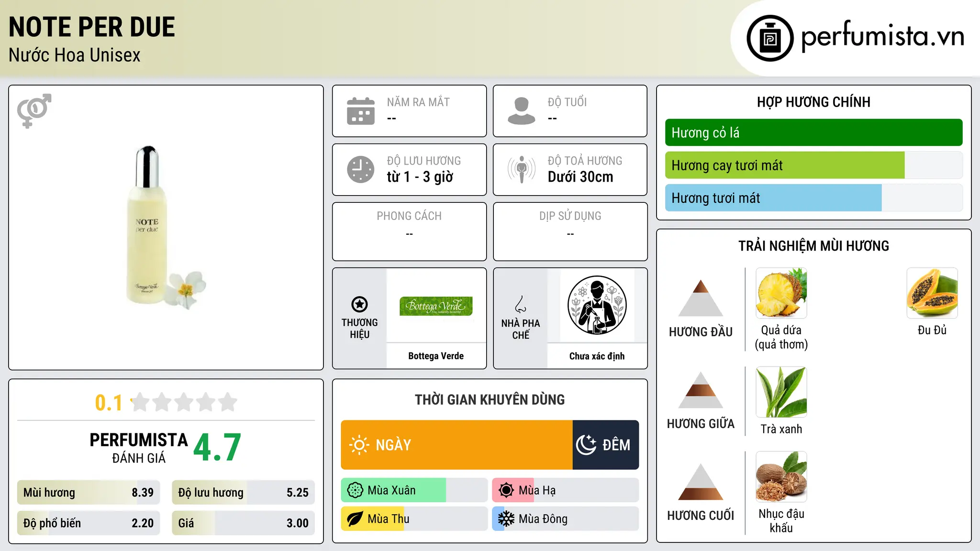The height and width of the screenshot is (551, 980).
Task: Click the HƯƠNG CUỐI base notes label
Action: point(701,516)
